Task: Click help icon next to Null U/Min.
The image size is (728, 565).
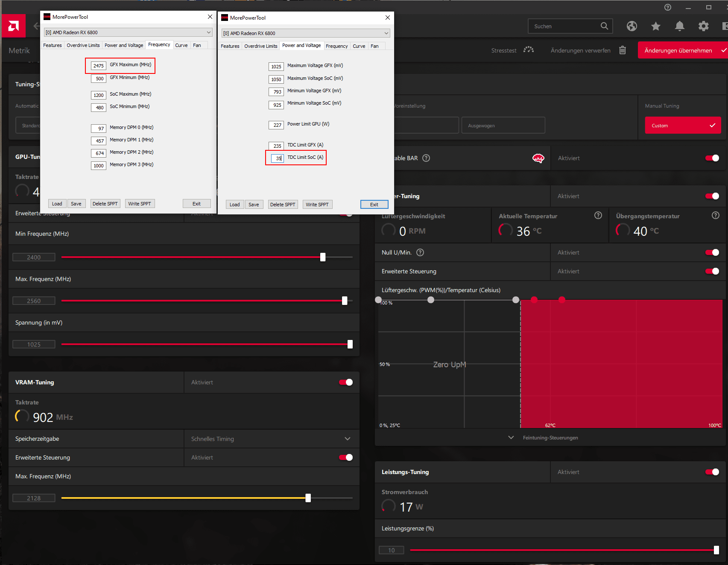Action: pyautogui.click(x=420, y=252)
